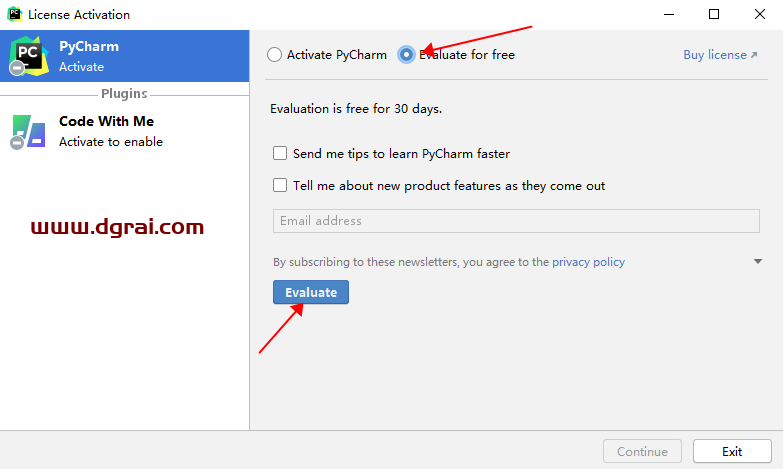The height and width of the screenshot is (469, 783).
Task: Minimize the License Activation window
Action: click(669, 14)
